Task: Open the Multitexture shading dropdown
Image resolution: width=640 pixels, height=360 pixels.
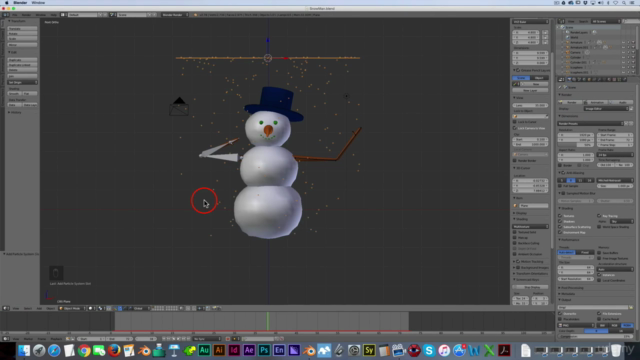Action: point(531,227)
